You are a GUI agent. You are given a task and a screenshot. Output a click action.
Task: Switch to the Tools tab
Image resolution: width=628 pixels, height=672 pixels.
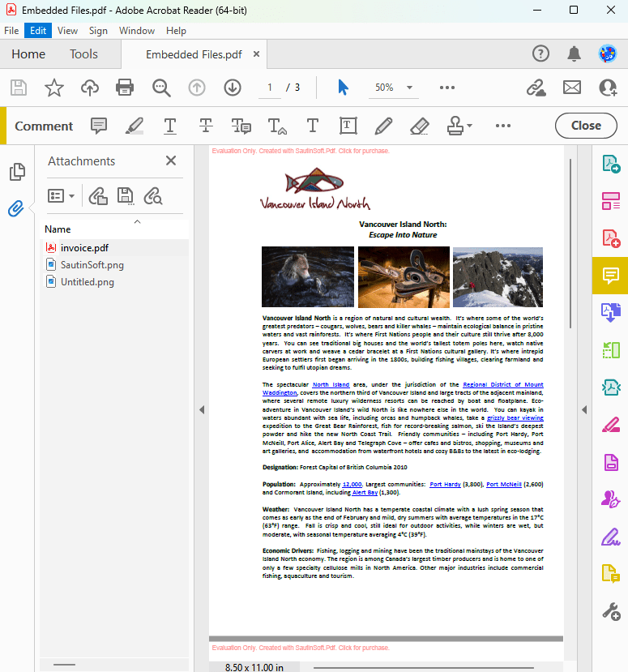[x=83, y=54]
